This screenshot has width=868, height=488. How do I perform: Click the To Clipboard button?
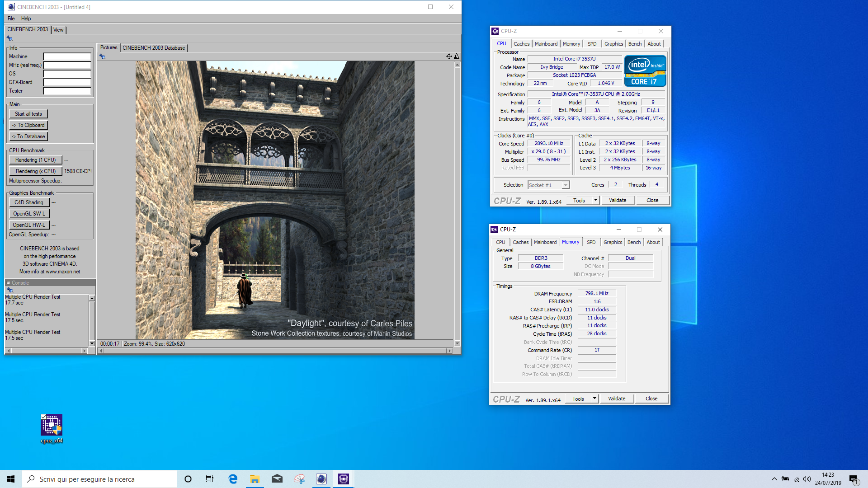point(28,125)
